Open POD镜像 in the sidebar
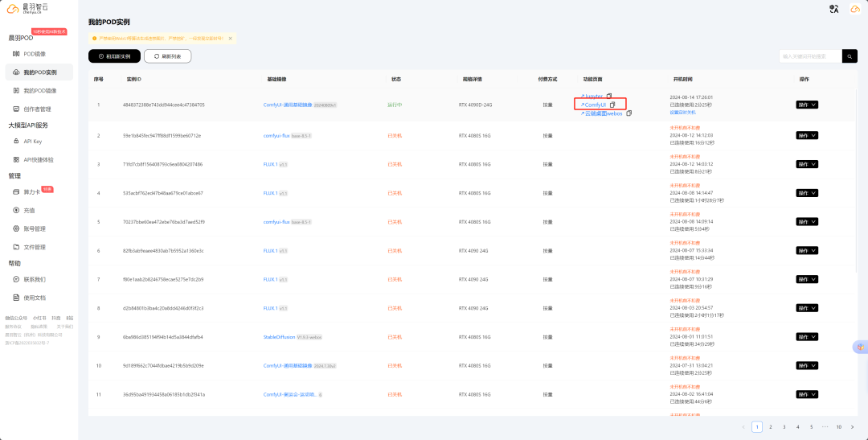 pyautogui.click(x=35, y=54)
